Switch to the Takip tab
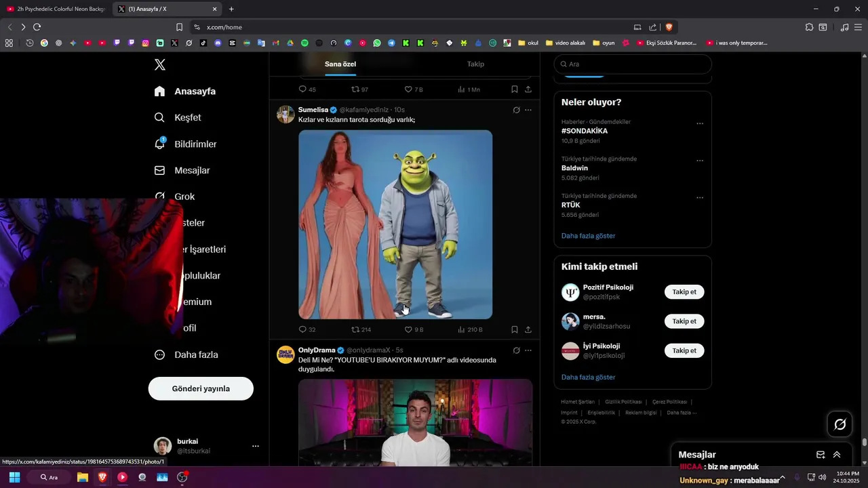 tap(475, 64)
